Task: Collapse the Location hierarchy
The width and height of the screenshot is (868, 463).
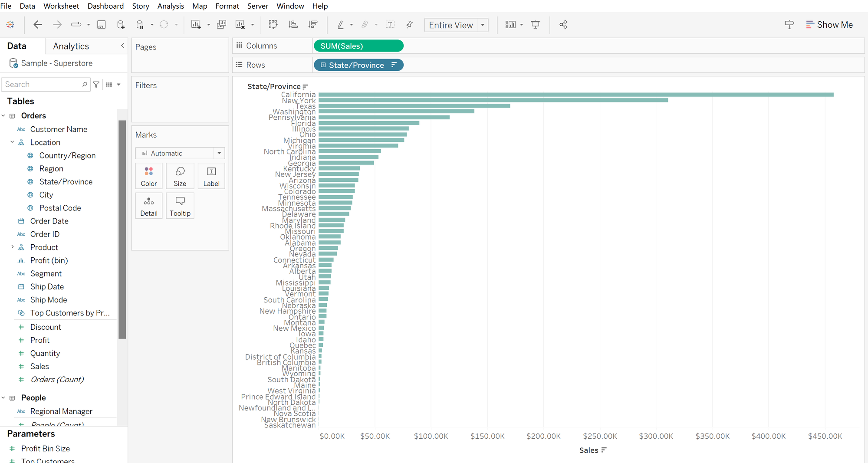Action: 12,142
